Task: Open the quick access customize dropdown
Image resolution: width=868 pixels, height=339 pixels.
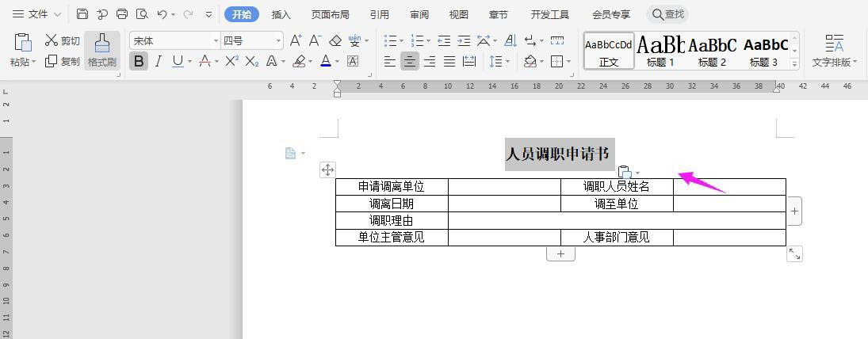Action: [x=208, y=15]
